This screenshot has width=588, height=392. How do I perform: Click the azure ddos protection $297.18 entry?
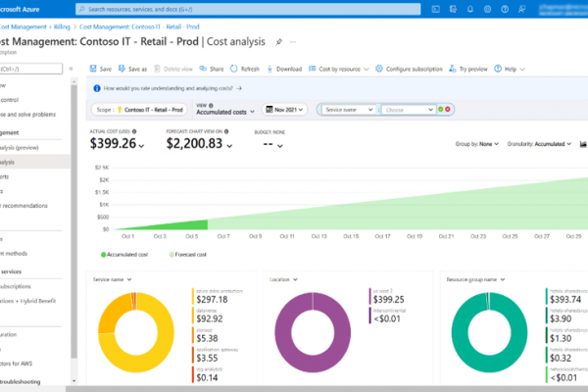(x=218, y=296)
